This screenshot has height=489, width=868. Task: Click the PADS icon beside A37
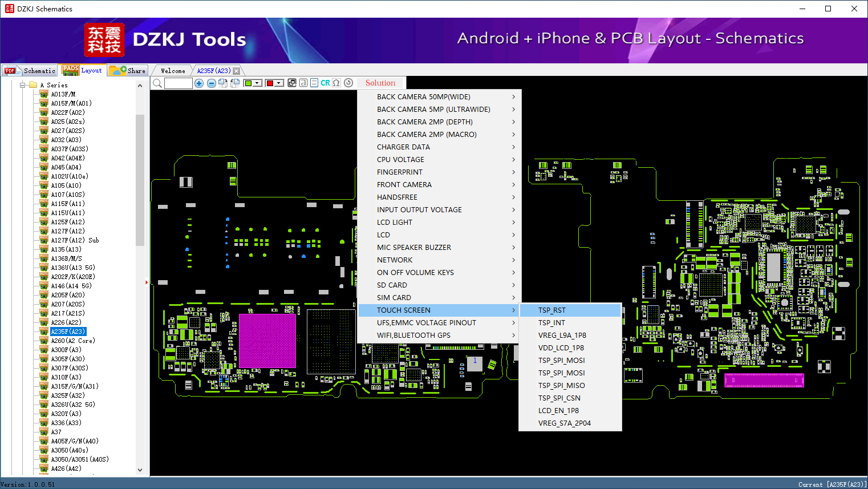pos(44,432)
